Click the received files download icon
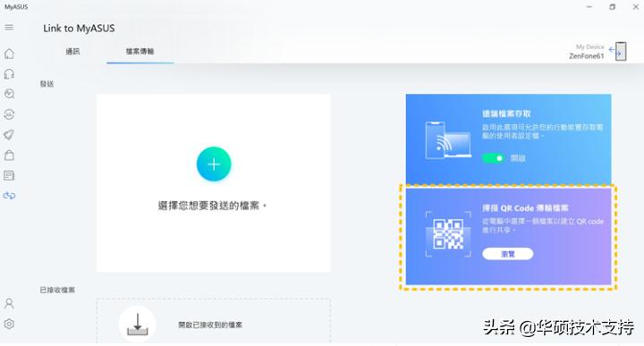Image resolution: width=644 pixels, height=346 pixels. click(138, 325)
